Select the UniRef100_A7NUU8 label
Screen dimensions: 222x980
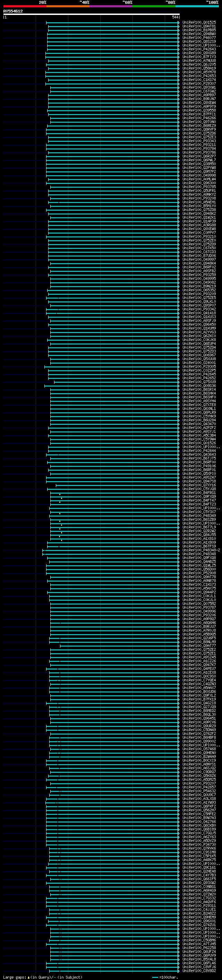[199, 60]
